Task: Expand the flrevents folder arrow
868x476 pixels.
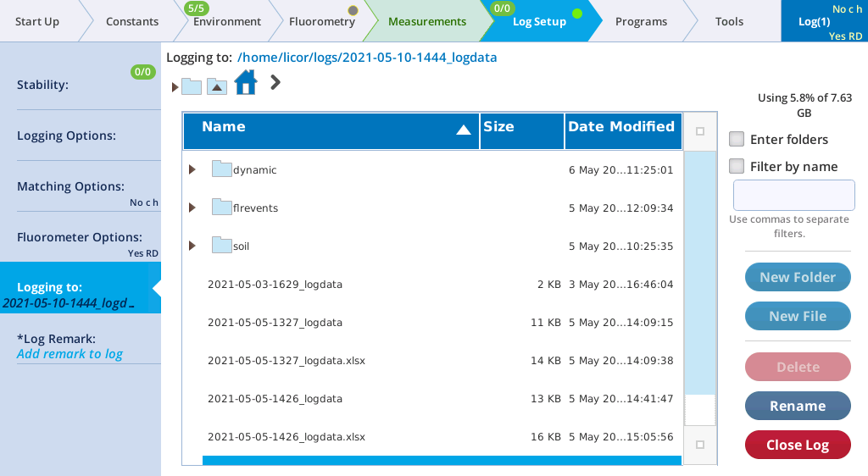Action: click(x=192, y=208)
